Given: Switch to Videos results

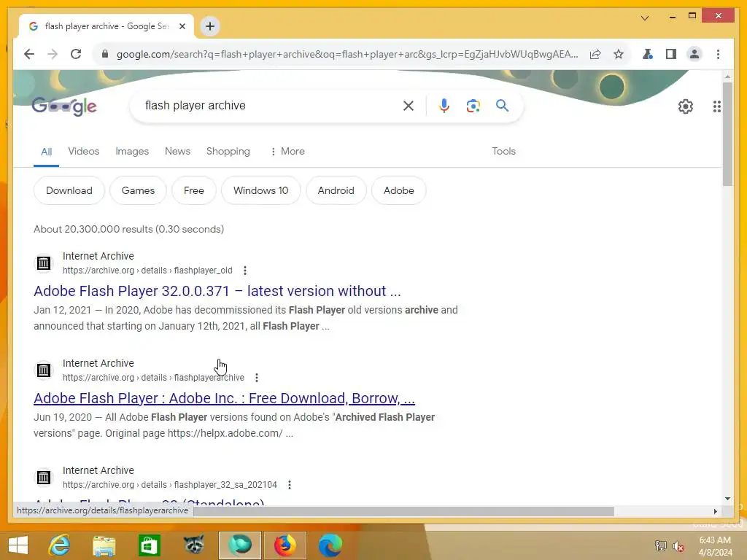Looking at the screenshot, I should click(x=83, y=152).
